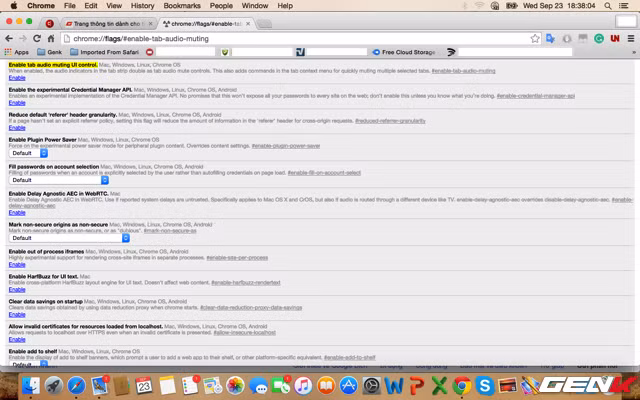Open the Bookmarks menu in menu bar

tap(182, 6)
